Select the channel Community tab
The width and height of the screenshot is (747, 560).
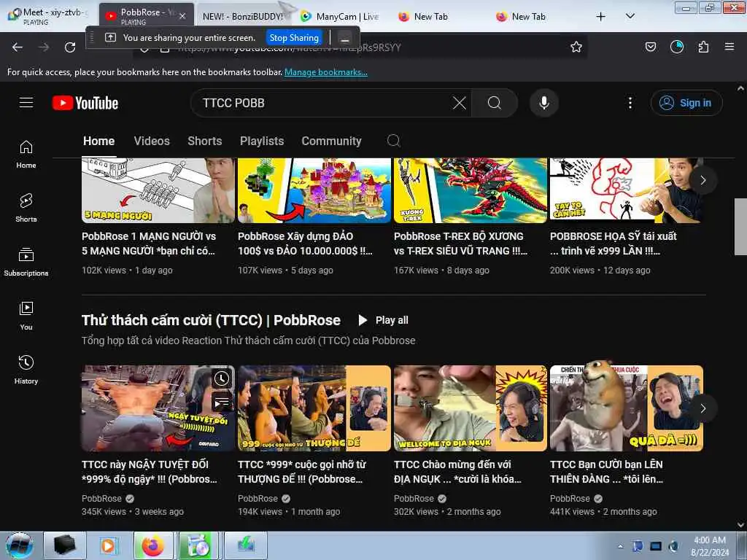click(x=332, y=141)
